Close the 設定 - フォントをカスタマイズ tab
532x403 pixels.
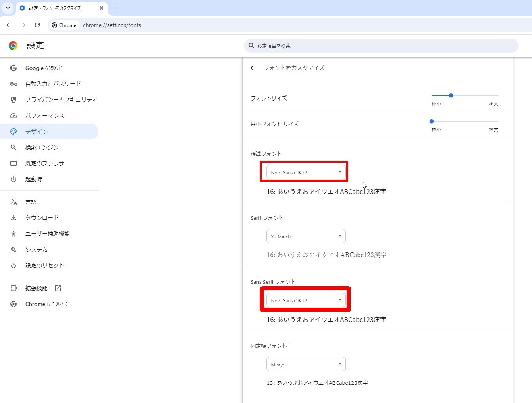[102, 8]
